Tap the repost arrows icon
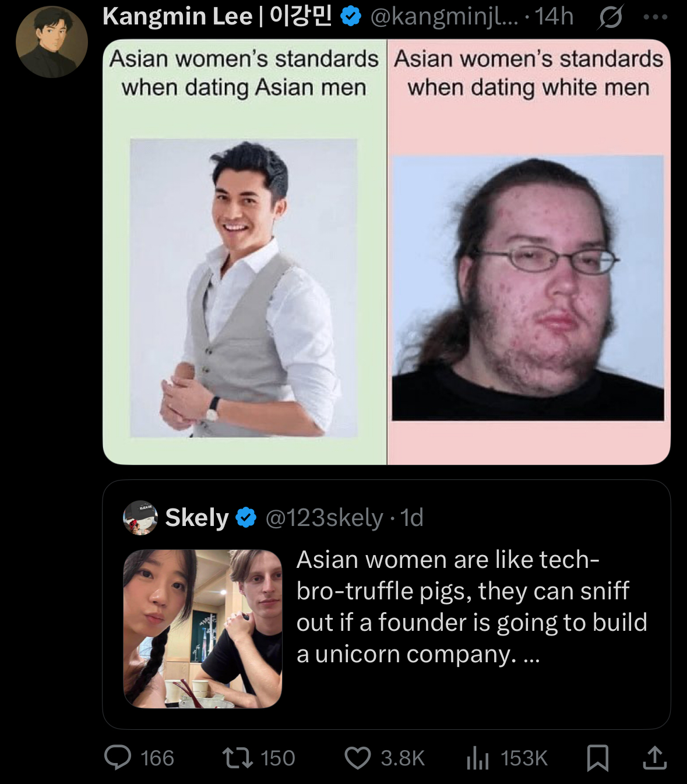Screen dimensions: 687x784 tap(238, 758)
